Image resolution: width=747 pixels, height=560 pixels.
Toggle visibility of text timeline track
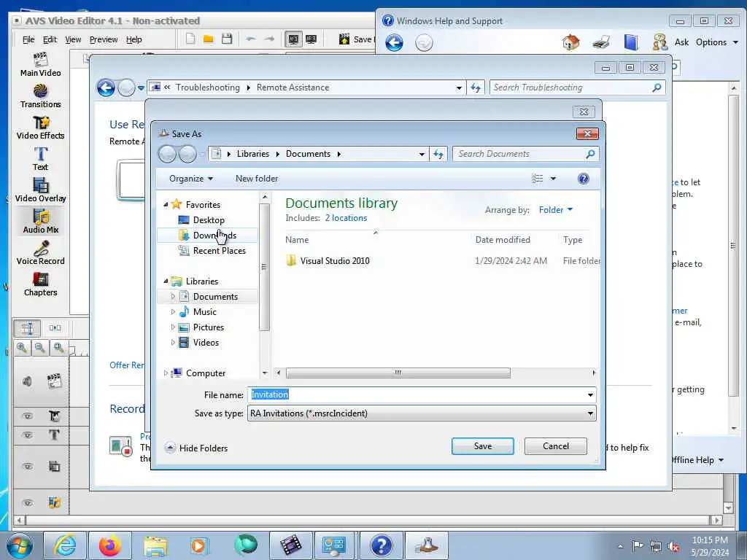point(28,435)
